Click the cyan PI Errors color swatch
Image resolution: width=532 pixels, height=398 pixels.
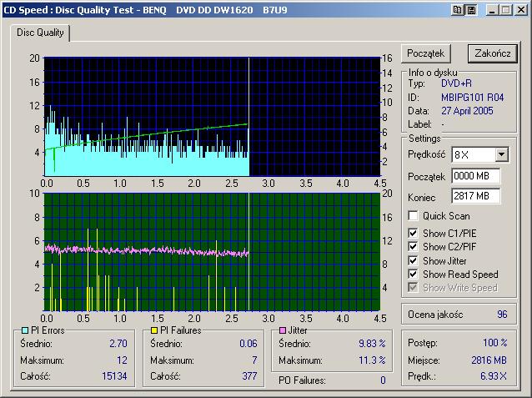click(25, 330)
